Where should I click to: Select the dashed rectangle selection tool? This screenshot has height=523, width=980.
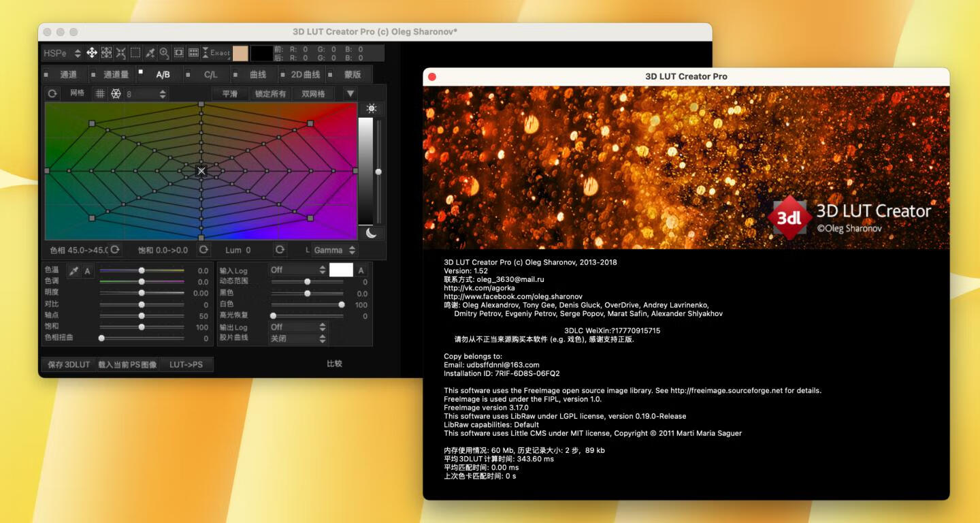[x=135, y=53]
